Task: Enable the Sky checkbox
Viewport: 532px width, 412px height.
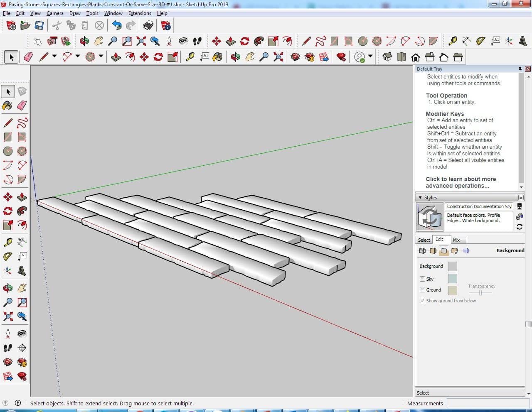Action: click(x=422, y=279)
